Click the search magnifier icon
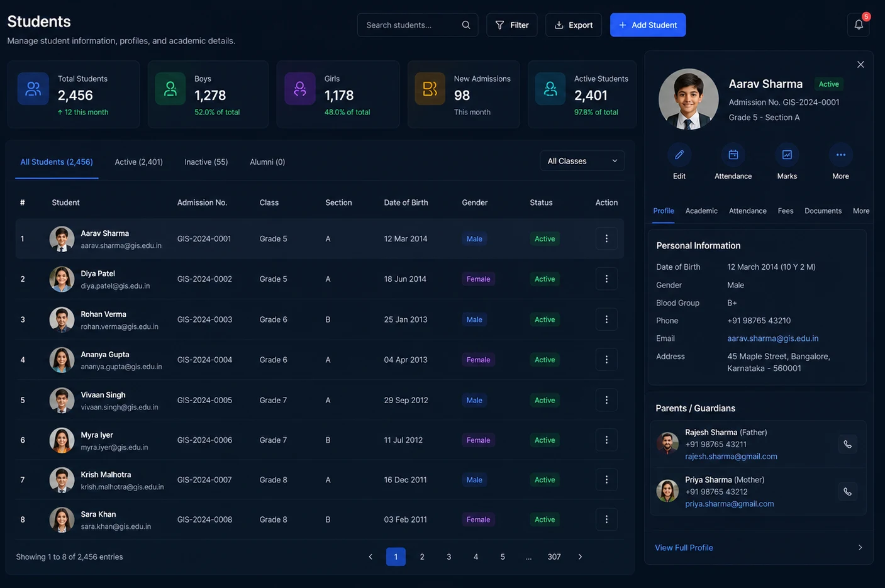 466,25
